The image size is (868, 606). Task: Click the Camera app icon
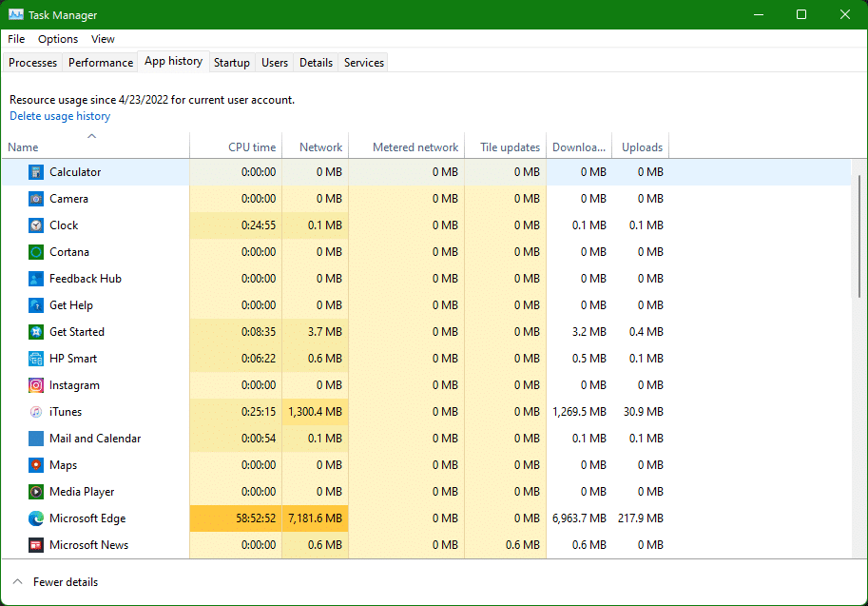[36, 199]
